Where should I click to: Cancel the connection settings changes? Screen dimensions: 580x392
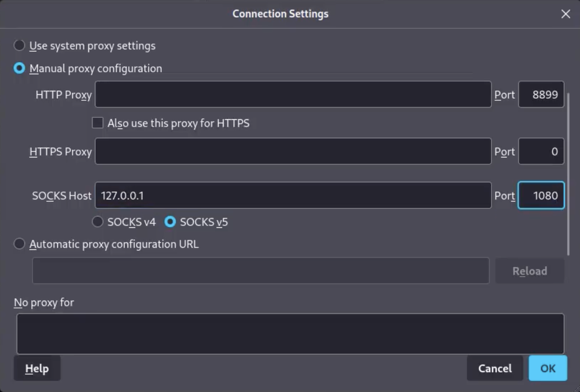point(494,369)
